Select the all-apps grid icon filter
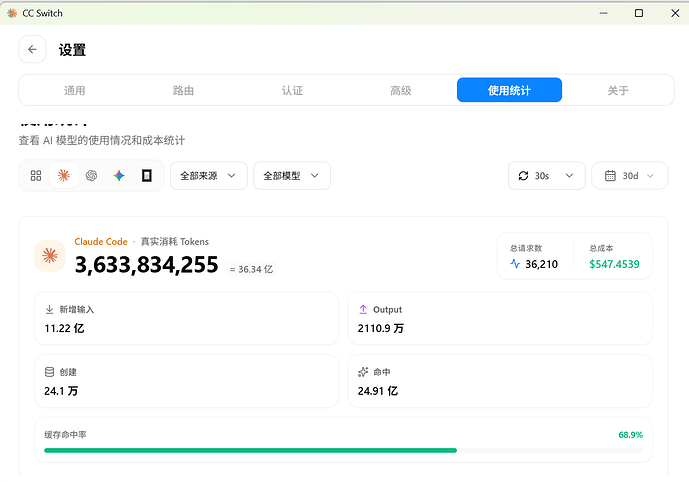689x482 pixels. (x=36, y=176)
